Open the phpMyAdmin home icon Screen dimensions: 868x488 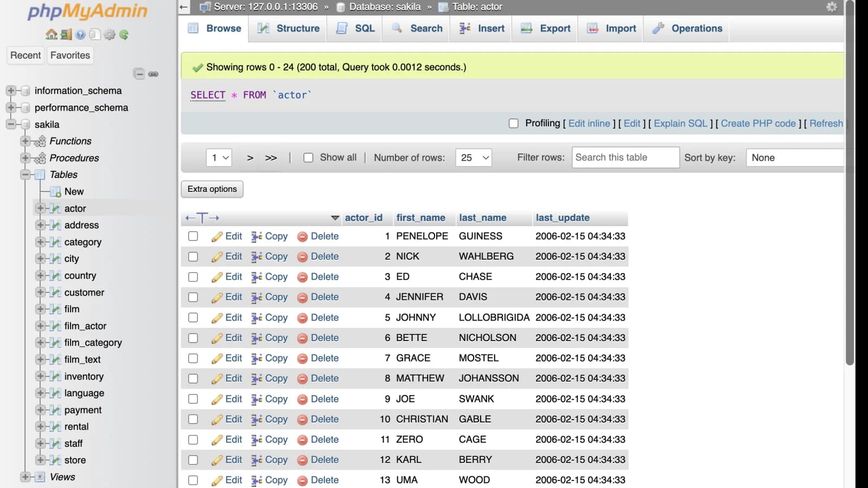pyautogui.click(x=52, y=35)
